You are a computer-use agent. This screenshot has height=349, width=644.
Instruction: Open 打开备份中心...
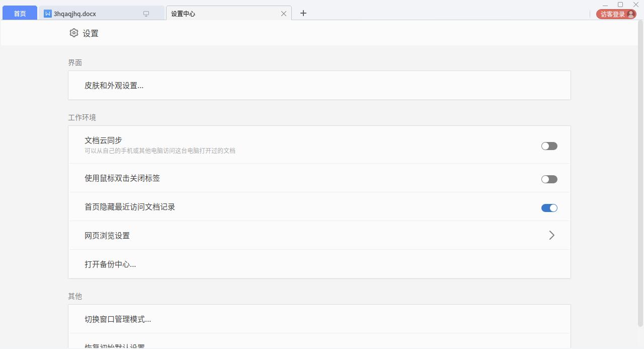319,264
